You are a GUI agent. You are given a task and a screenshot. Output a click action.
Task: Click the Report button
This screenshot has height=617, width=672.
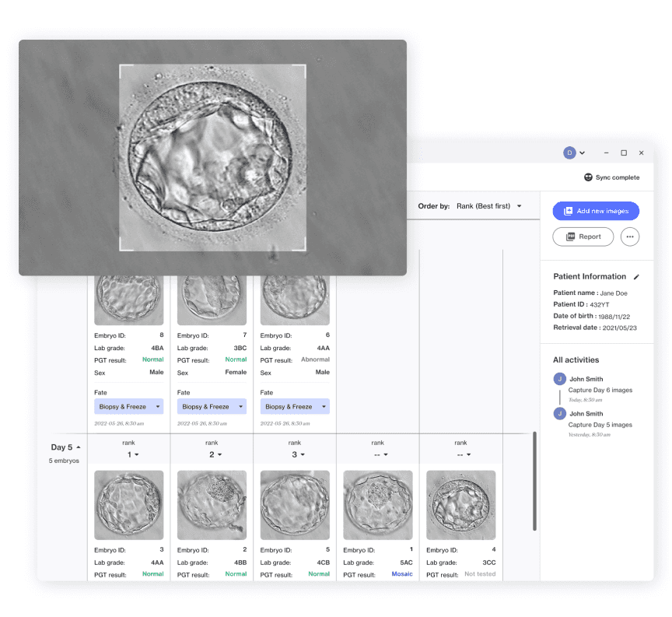(583, 237)
